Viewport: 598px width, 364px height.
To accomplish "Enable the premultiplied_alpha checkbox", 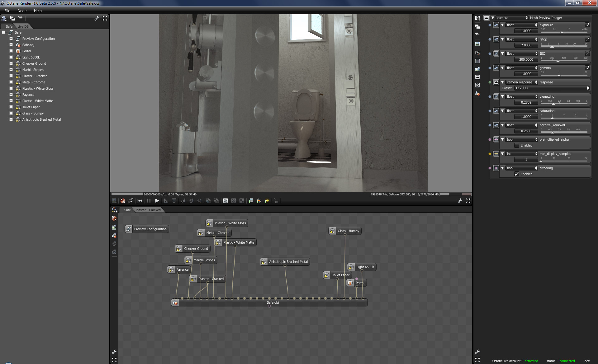I will (517, 145).
